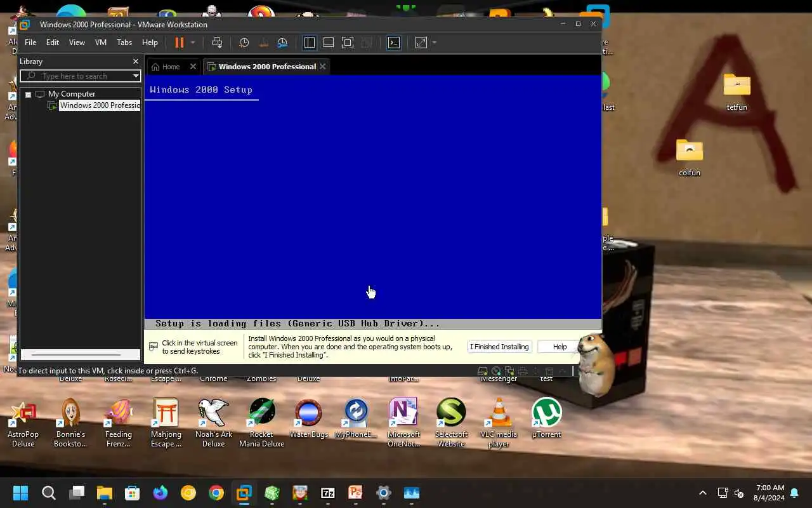Toggle the console view icon
This screenshot has height=508, width=812.
point(394,43)
